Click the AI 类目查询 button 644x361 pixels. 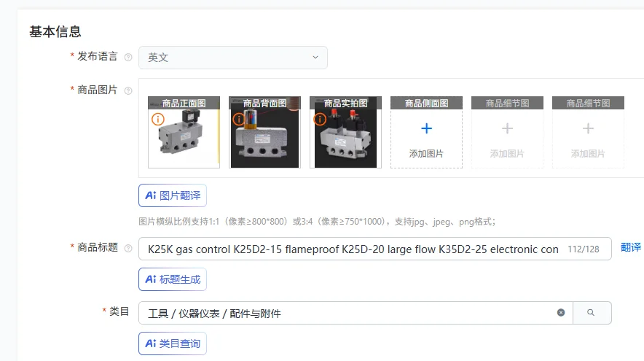coord(173,343)
